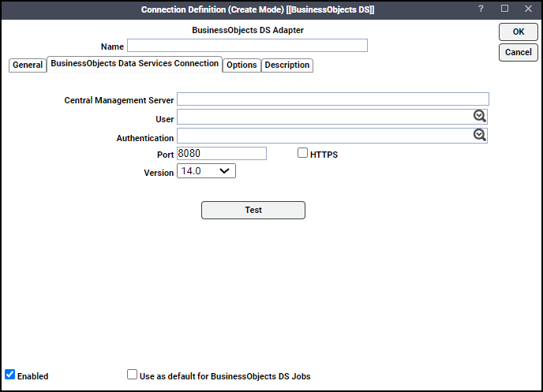This screenshot has height=392, width=543.
Task: Click the Connection Definition (Create Mode) title
Action: point(257,9)
